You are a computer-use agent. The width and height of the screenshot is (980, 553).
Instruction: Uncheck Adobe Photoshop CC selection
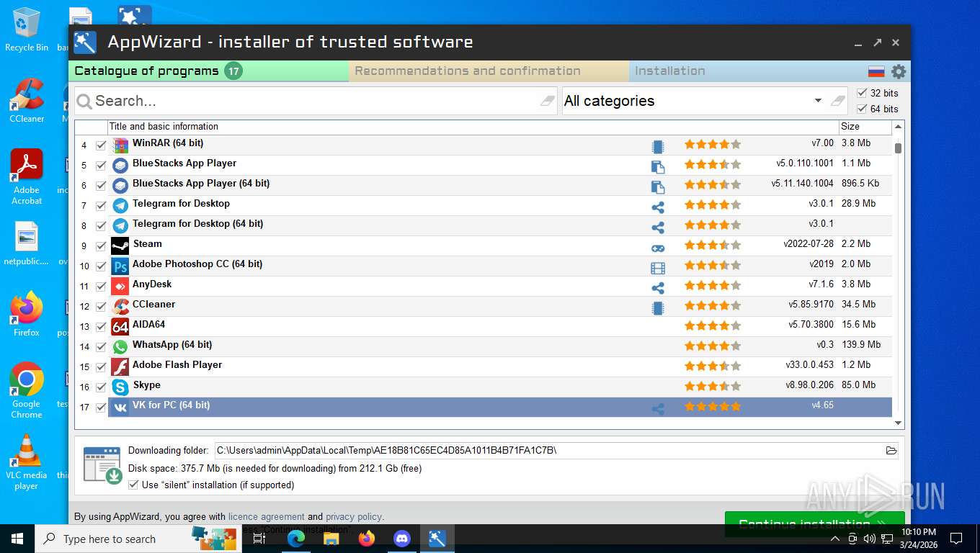[101, 266]
